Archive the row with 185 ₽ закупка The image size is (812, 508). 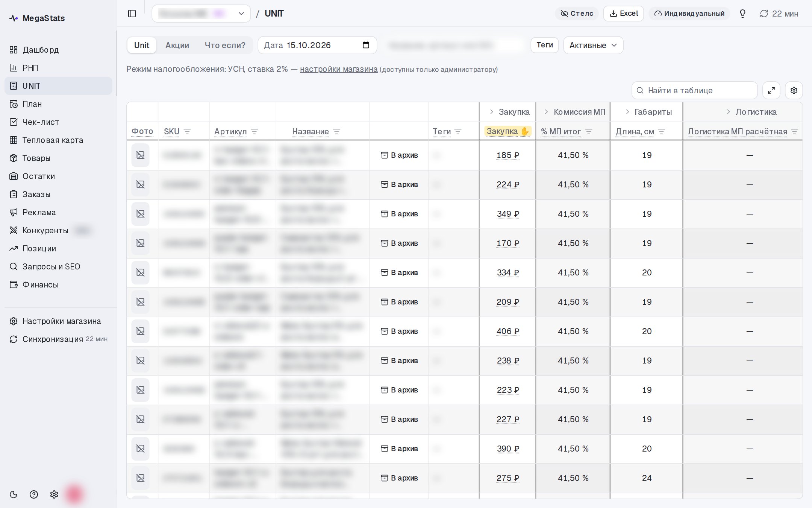tap(399, 155)
